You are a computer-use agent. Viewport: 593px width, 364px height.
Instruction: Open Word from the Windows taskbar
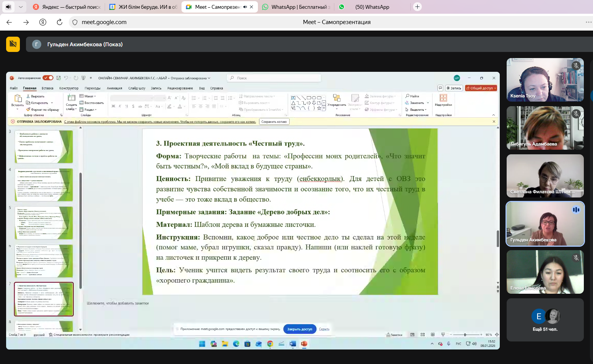(x=293, y=344)
